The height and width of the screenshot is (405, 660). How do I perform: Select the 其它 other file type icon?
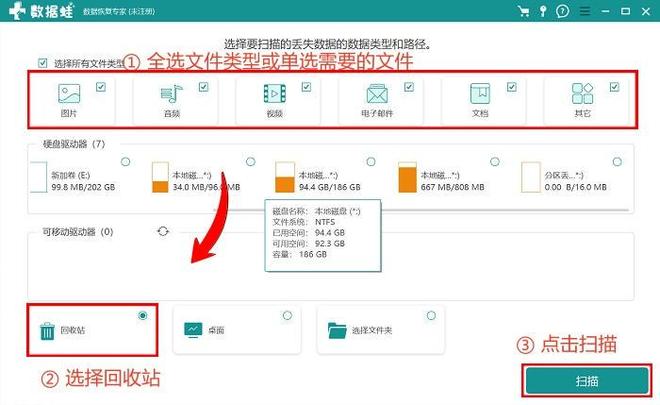pyautogui.click(x=583, y=93)
